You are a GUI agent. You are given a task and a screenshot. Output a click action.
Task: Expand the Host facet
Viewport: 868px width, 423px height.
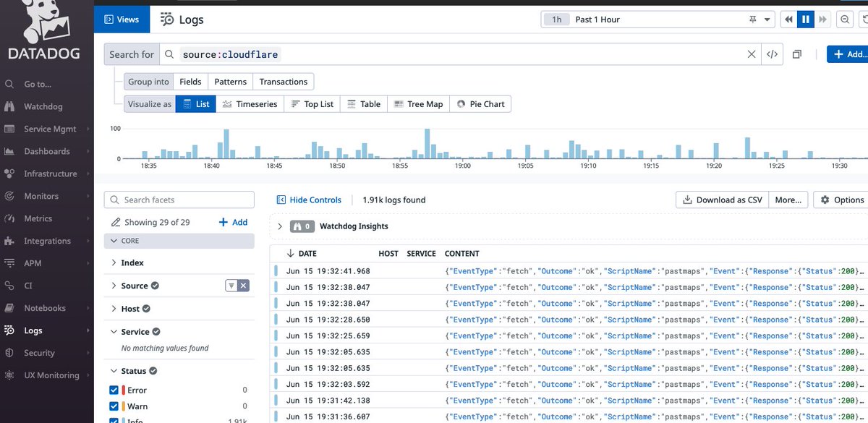pos(114,309)
